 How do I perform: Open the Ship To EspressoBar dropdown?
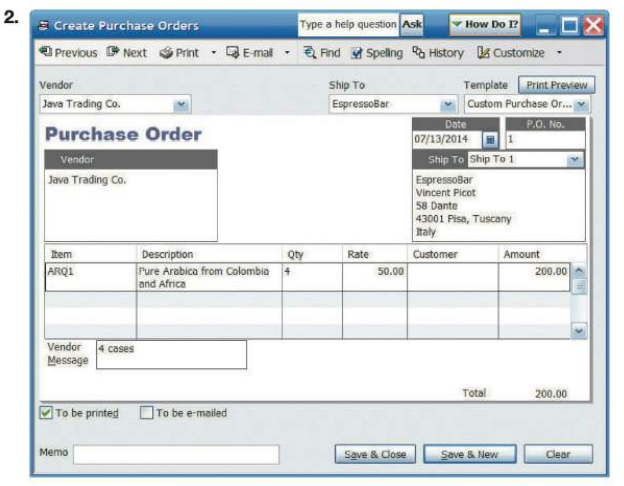[447, 103]
